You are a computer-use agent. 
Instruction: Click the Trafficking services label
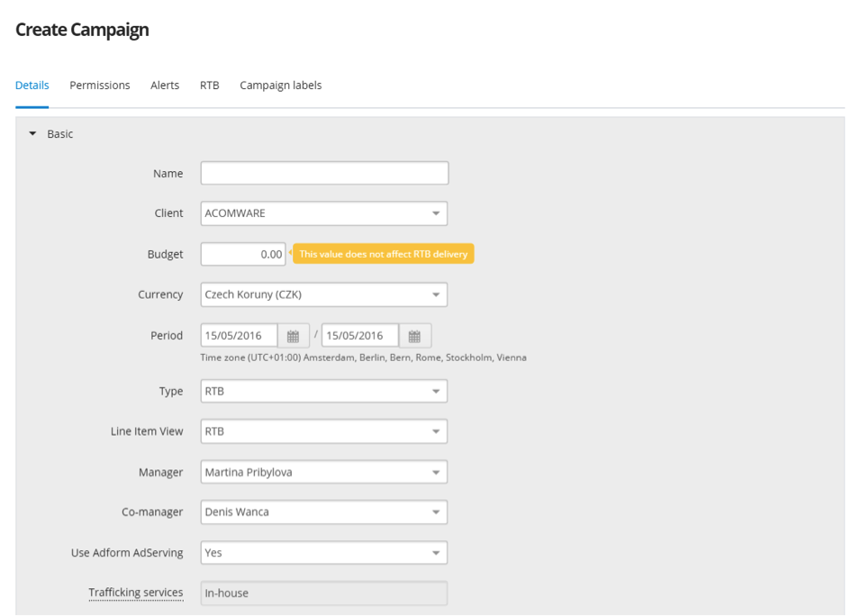[136, 593]
